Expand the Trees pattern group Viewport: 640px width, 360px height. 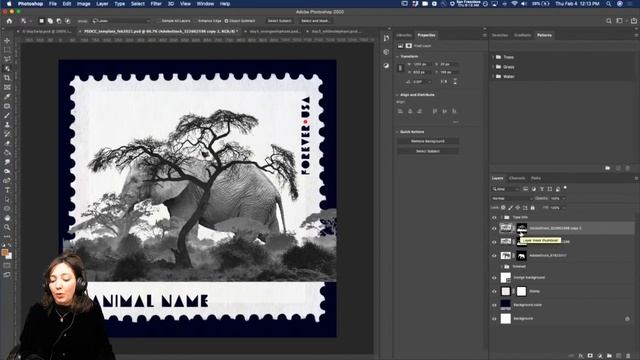[x=493, y=57]
